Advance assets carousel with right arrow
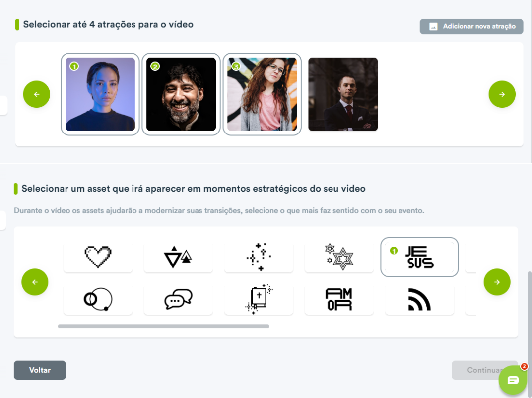This screenshot has width=532, height=398. 497,282
